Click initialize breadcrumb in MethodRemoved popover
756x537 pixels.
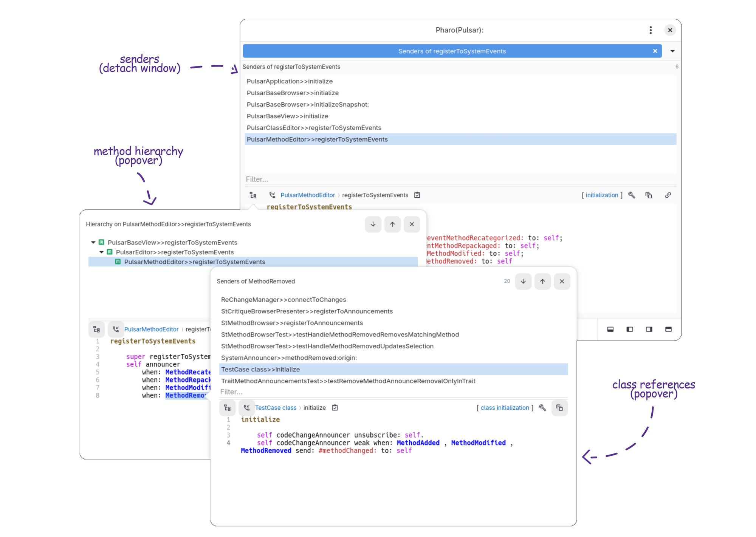coord(314,408)
